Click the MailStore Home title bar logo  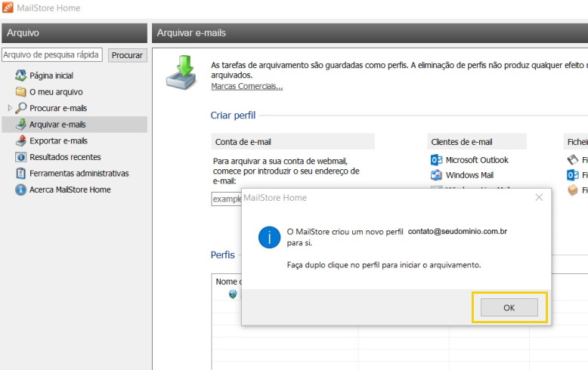[x=8, y=8]
